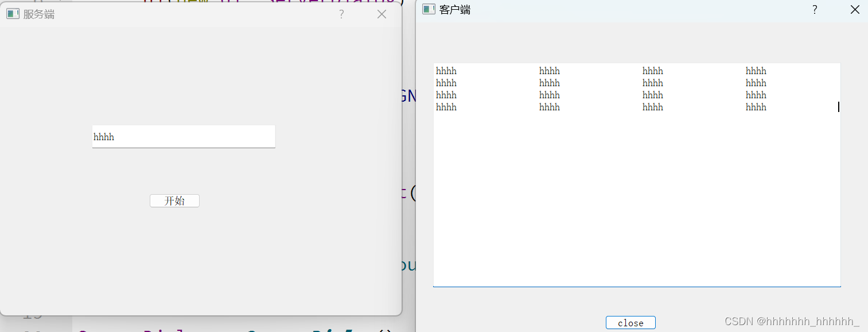This screenshot has height=332, width=868.
Task: Select the Qt application icon on 服务端 titlebar
Action: [x=12, y=13]
